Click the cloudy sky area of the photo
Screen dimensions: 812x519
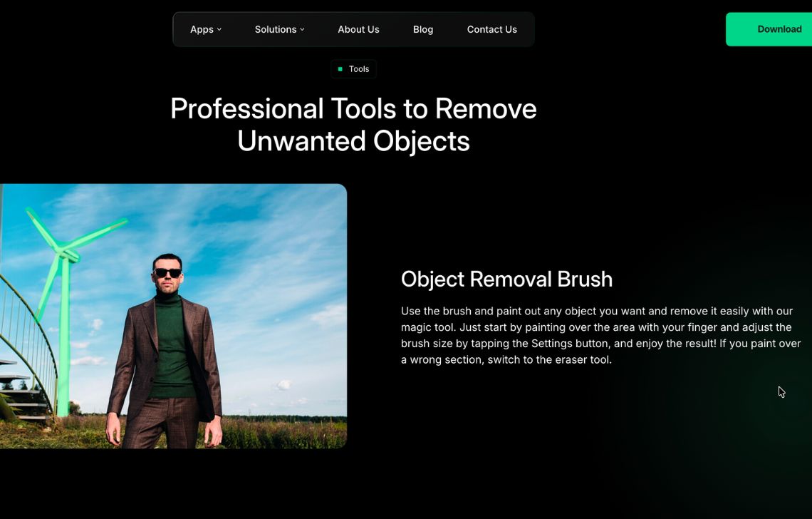click(x=271, y=242)
